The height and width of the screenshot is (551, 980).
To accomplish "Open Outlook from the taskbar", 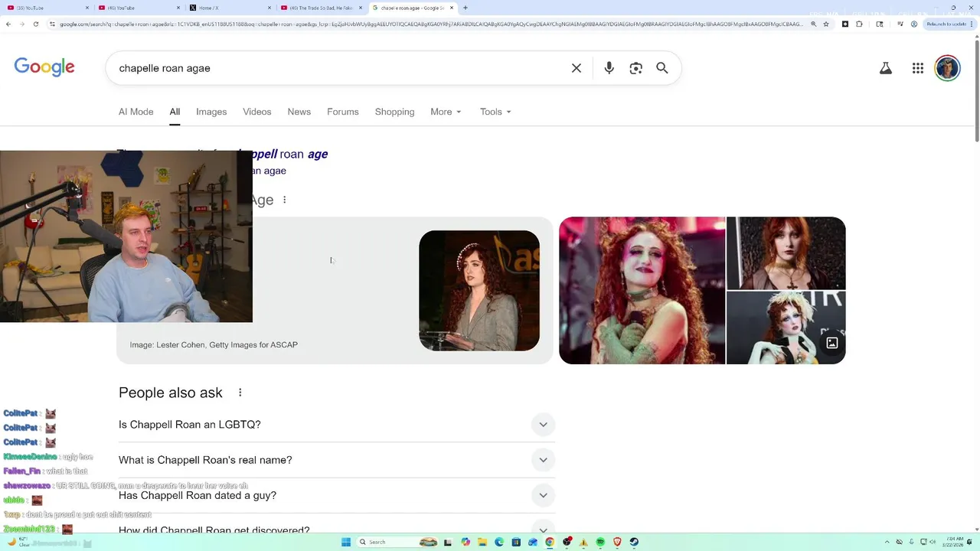I will [533, 542].
